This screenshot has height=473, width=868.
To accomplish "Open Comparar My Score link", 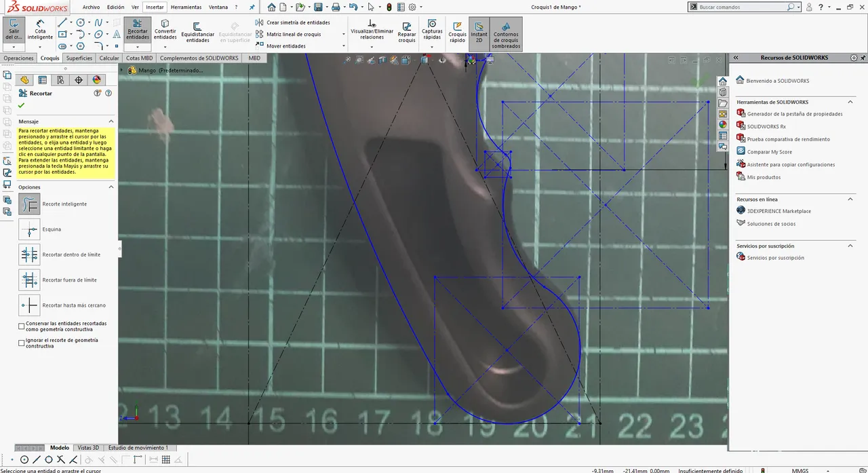I will [769, 152].
